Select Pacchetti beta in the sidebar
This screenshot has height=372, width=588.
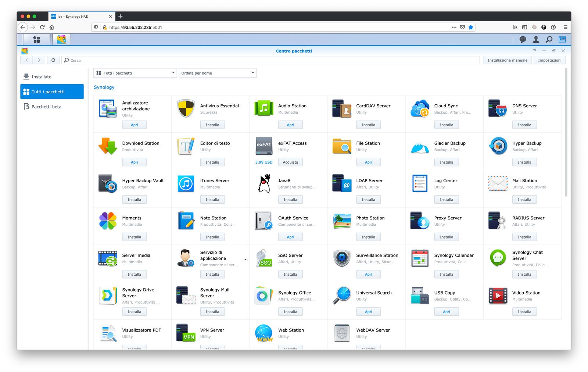point(52,107)
